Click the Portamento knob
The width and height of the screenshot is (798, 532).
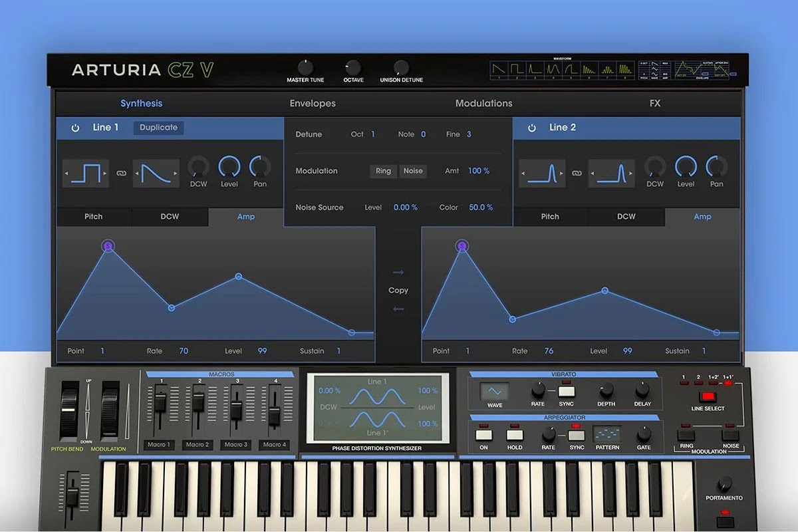tap(724, 483)
